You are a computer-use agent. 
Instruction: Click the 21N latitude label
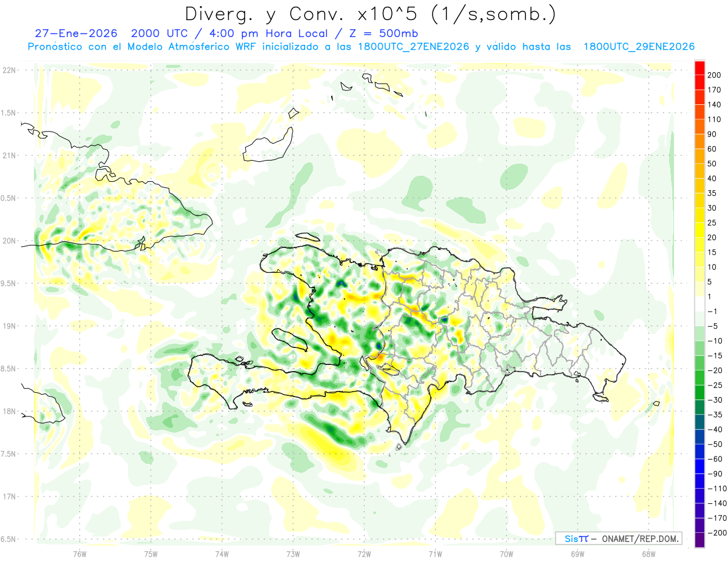coord(8,155)
